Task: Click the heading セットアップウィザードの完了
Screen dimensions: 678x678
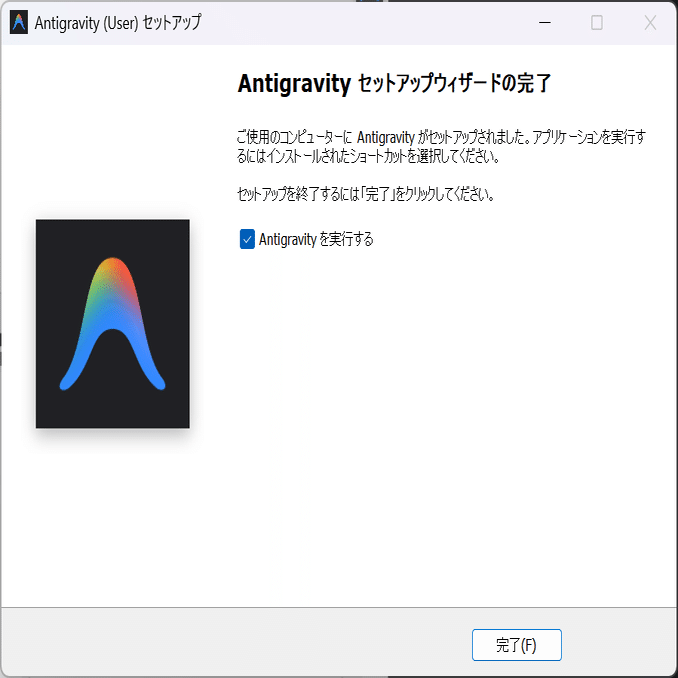Action: click(x=455, y=83)
